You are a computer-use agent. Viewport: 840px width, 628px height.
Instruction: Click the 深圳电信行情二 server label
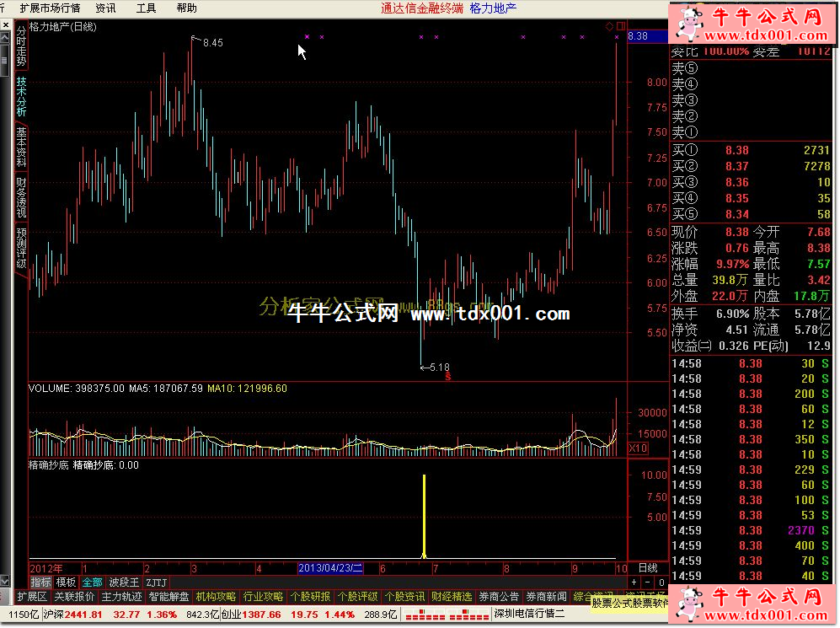click(x=529, y=614)
